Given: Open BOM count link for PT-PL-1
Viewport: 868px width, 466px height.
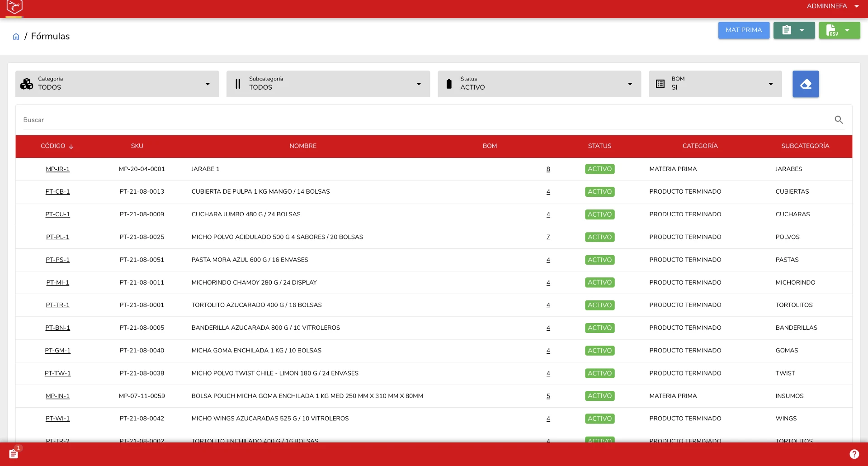Looking at the screenshot, I should point(548,237).
